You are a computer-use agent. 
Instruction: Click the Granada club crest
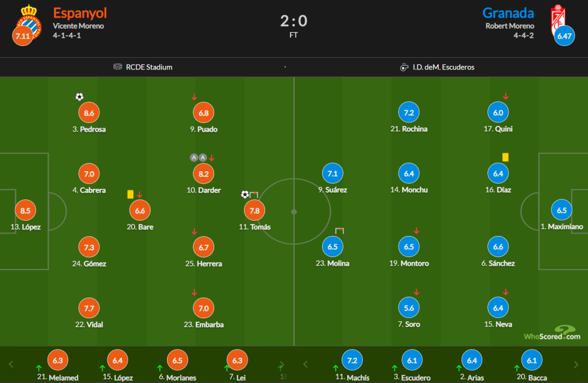pyautogui.click(x=558, y=21)
